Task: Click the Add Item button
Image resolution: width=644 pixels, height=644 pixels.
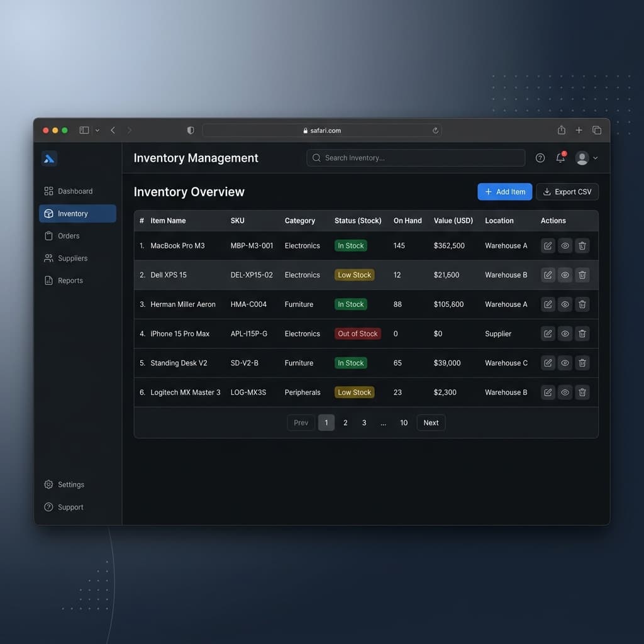Action: [x=505, y=192]
